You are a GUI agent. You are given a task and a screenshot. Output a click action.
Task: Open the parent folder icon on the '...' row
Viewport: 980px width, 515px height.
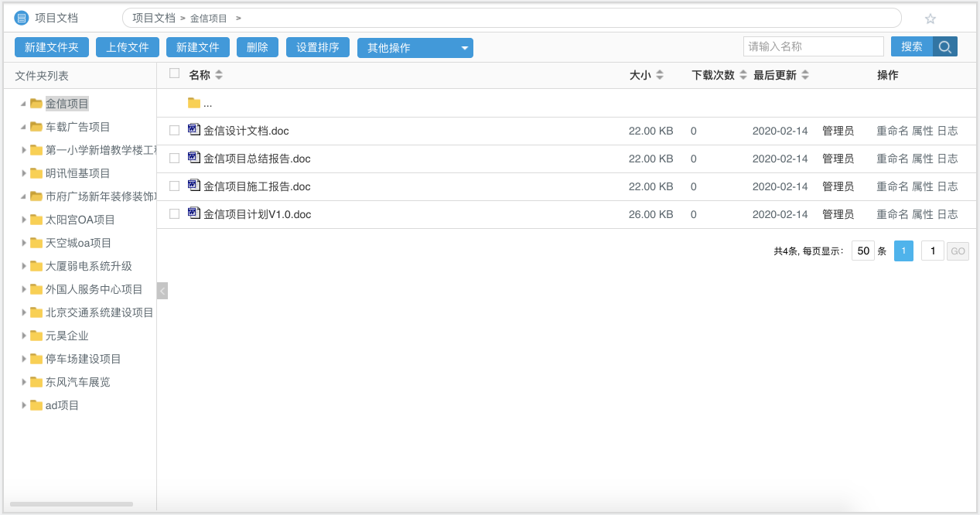(x=194, y=102)
